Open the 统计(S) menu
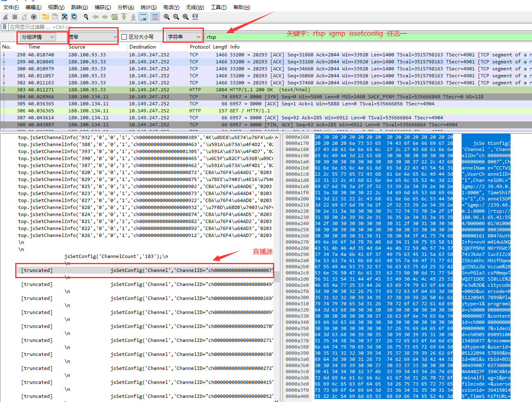532x402 pixels. click(149, 7)
